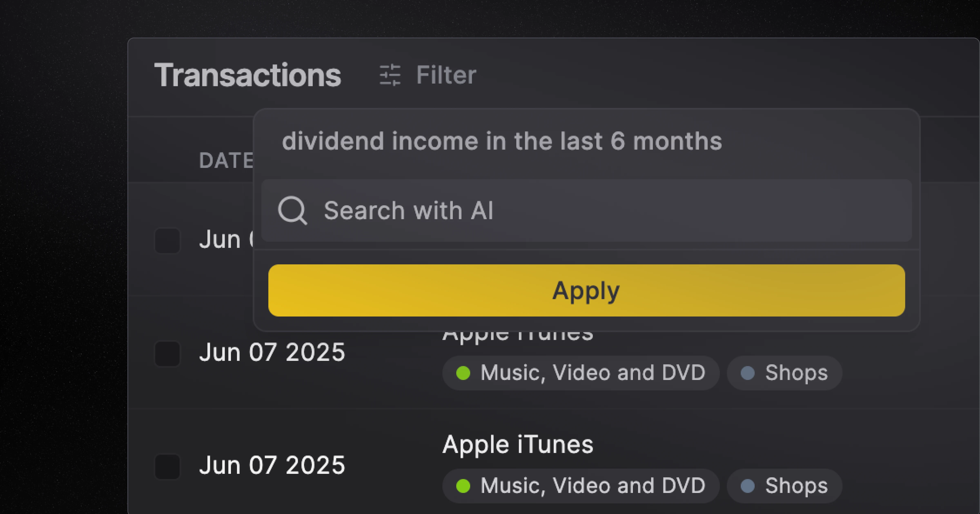Click the blue dot on the Shops tag
The image size is (980, 514).
click(x=747, y=373)
